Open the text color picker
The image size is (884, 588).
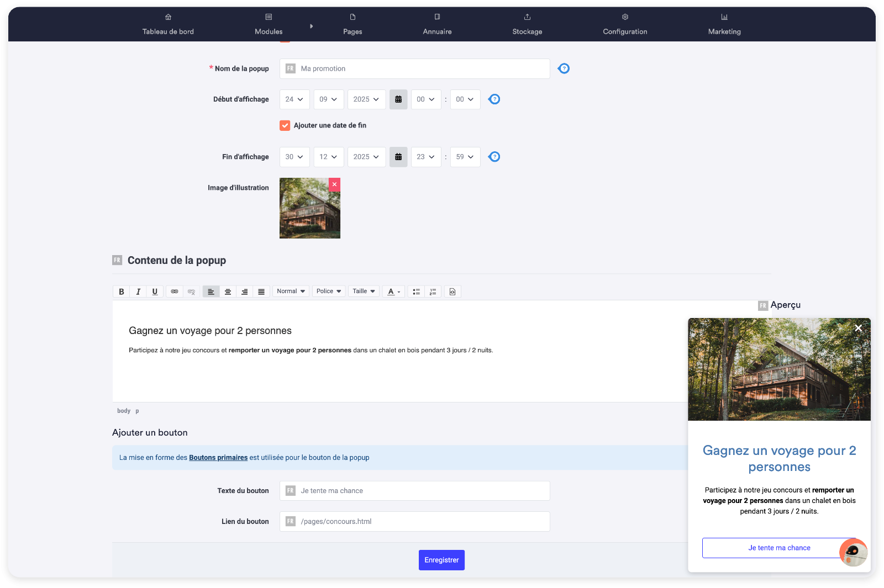click(393, 292)
